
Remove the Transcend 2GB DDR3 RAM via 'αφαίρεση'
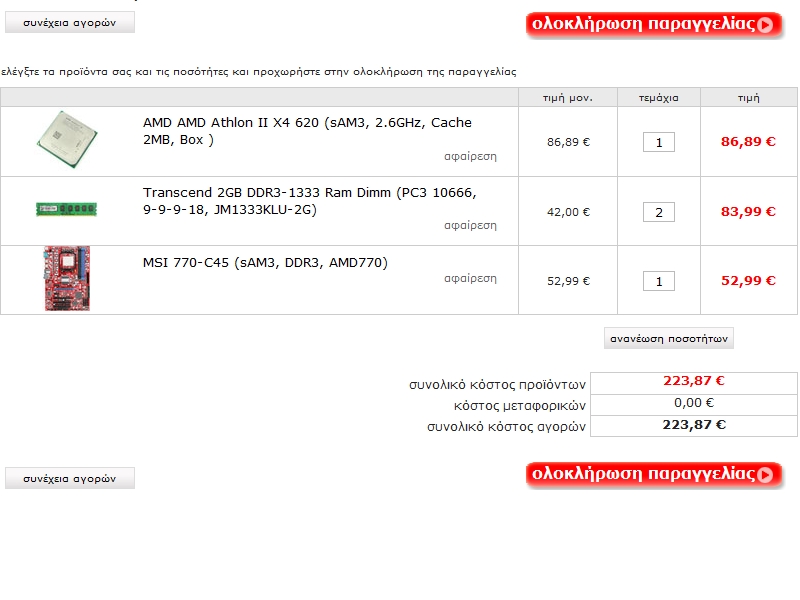[470, 225]
